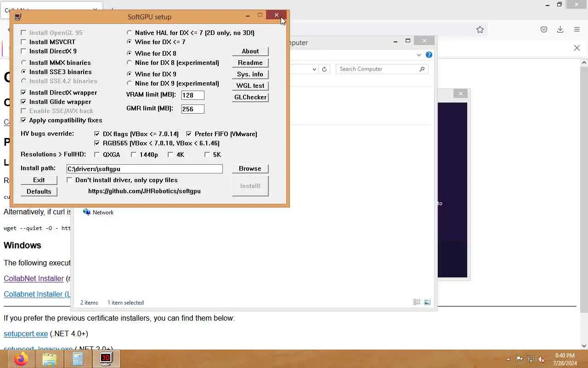Viewport: 588px width, 368px height.
Task: Click Browse for install path
Action: point(250,168)
